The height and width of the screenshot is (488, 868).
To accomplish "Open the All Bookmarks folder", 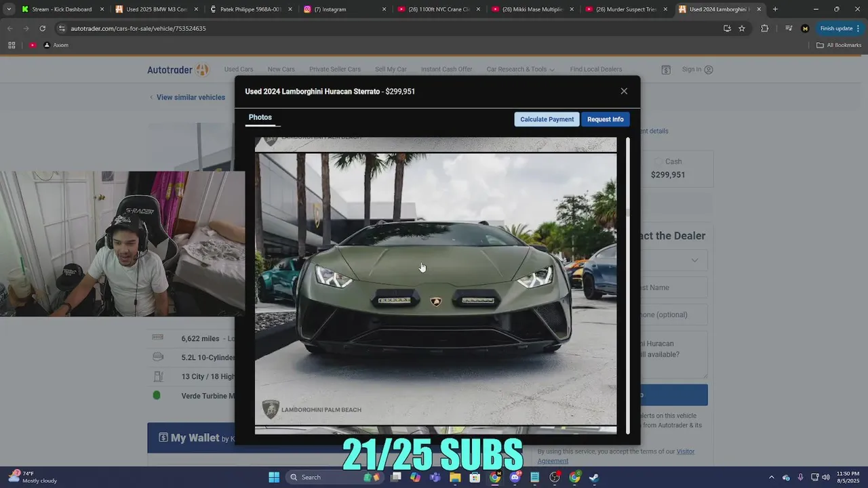I will 839,45.
